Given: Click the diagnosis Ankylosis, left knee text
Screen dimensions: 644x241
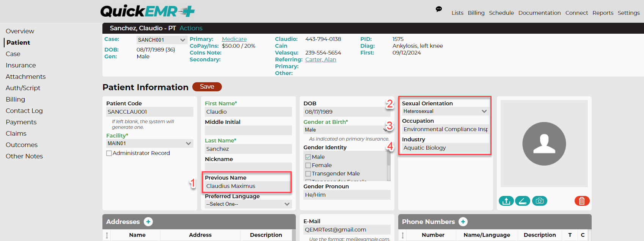Looking at the screenshot, I should [418, 46].
